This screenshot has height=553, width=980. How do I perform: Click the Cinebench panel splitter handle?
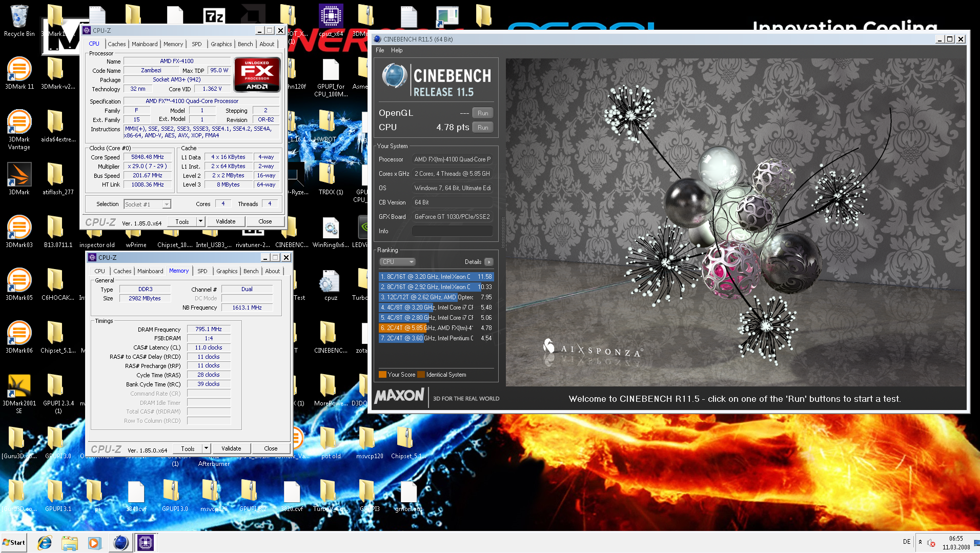pos(502,232)
